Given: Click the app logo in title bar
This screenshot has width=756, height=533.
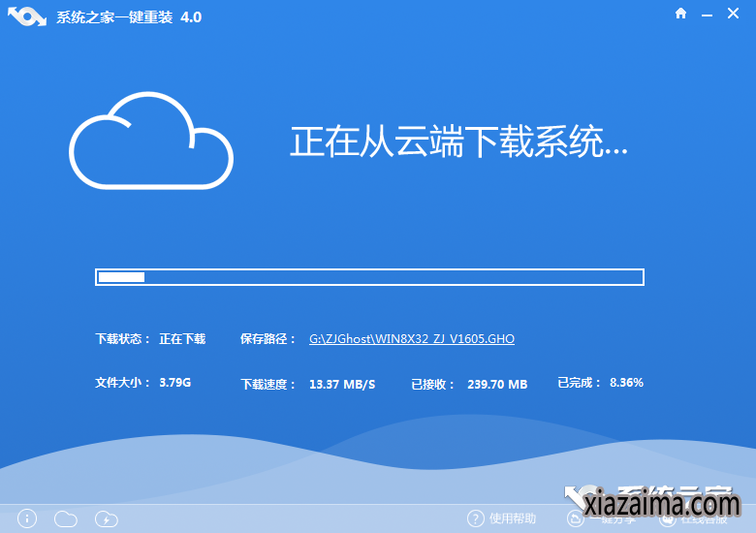Looking at the screenshot, I should [x=27, y=16].
